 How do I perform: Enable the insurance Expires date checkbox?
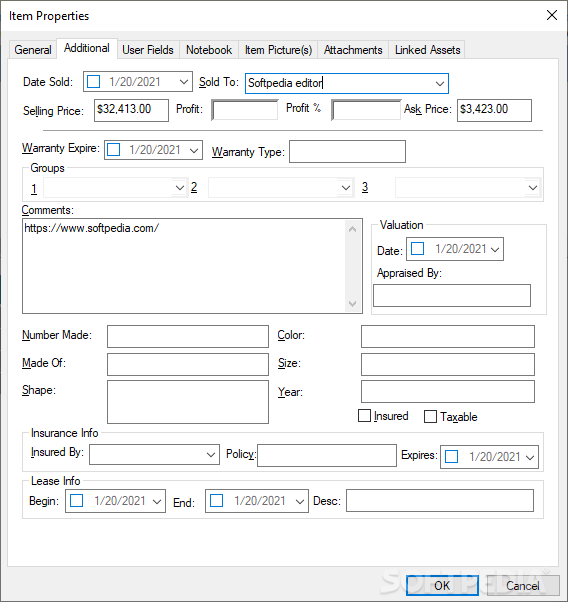451,457
